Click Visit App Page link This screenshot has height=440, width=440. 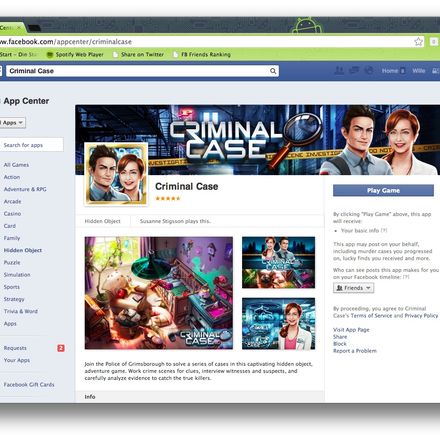click(x=351, y=330)
